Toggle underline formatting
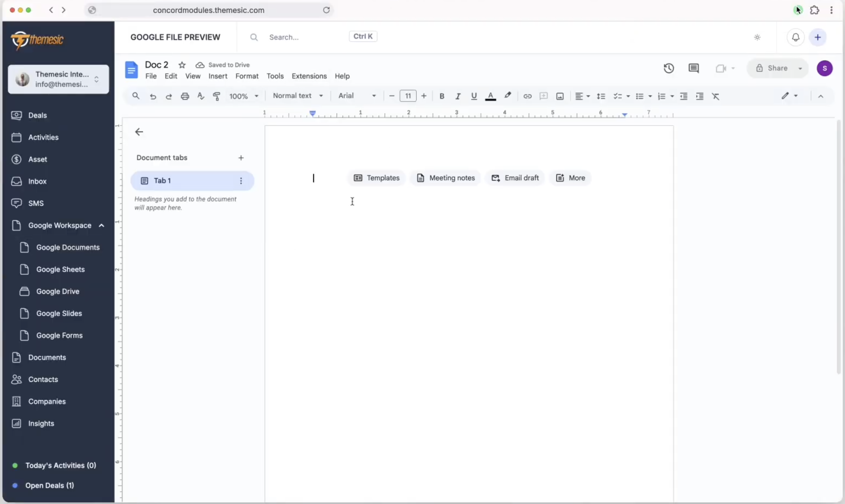The image size is (845, 504). [474, 96]
